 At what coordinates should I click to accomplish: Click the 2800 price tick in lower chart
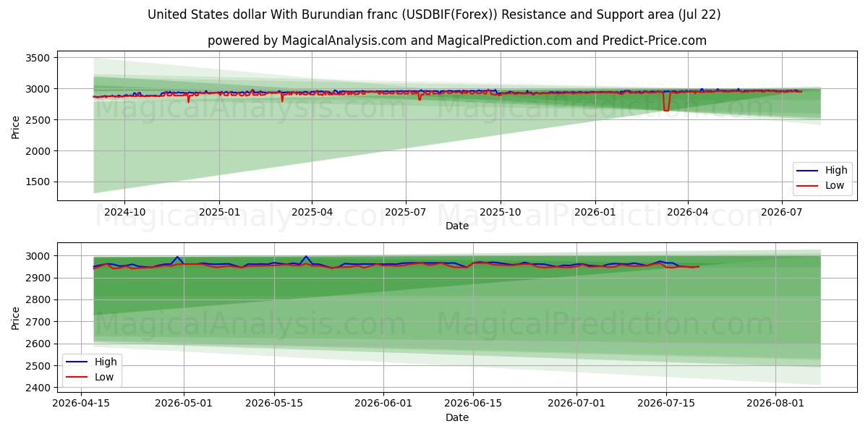[x=38, y=300]
